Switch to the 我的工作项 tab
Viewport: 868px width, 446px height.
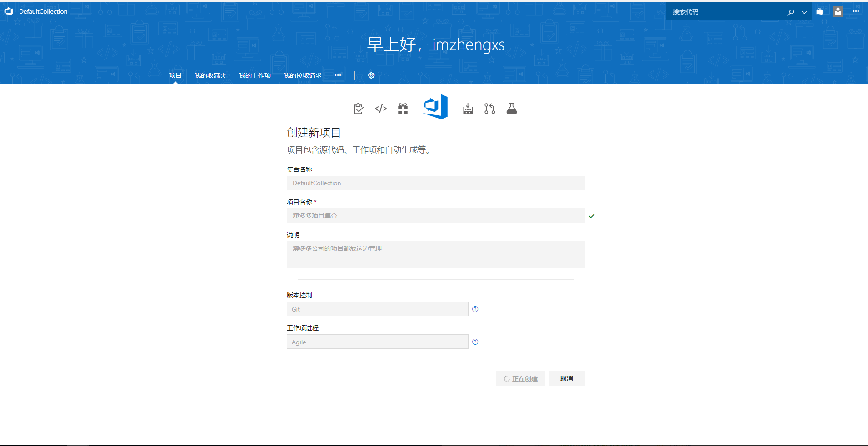tap(255, 75)
